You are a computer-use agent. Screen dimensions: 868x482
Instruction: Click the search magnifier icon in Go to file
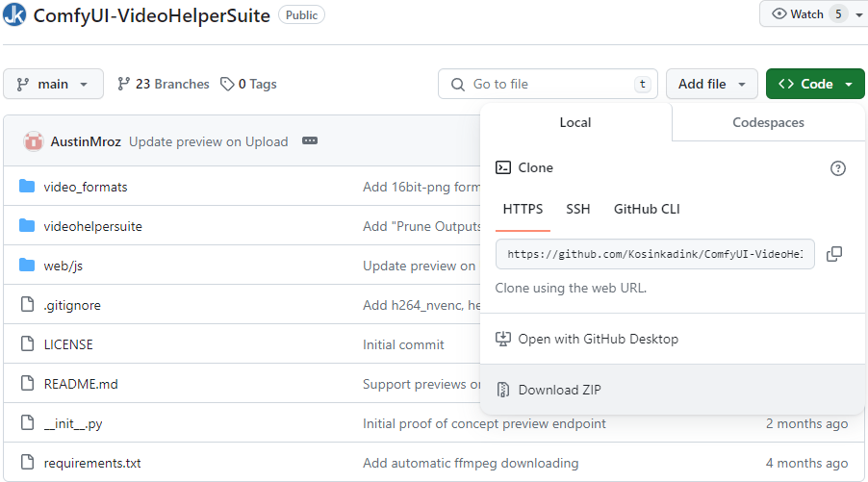(x=458, y=84)
